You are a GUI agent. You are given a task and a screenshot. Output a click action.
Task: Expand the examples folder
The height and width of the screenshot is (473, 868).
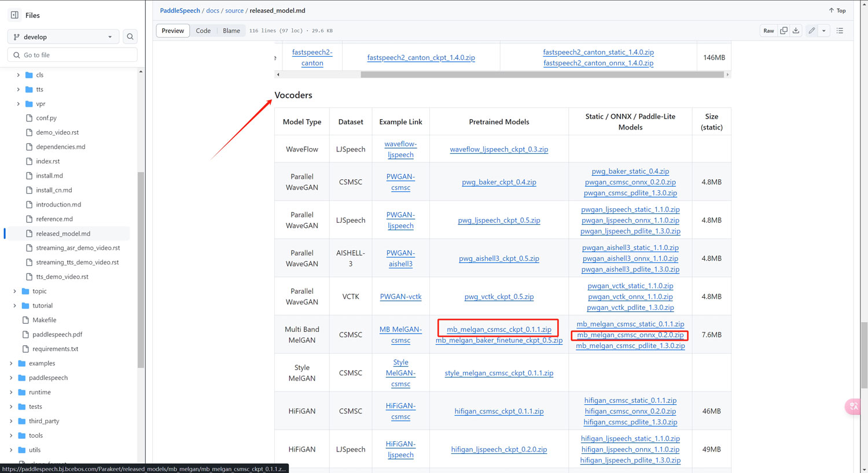[11, 363]
